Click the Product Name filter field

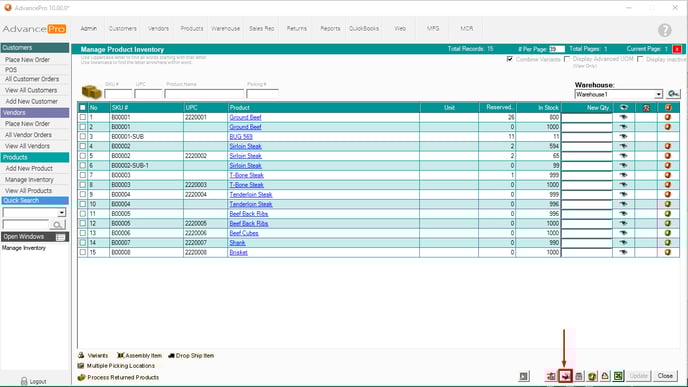point(204,93)
